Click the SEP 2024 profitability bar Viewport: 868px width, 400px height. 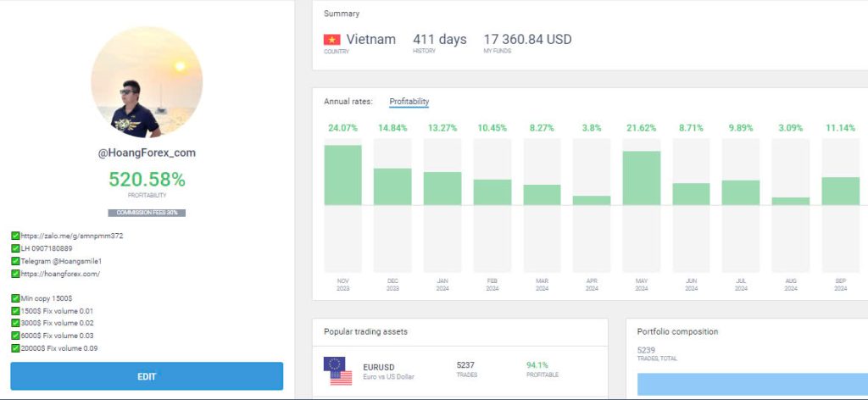click(x=840, y=192)
